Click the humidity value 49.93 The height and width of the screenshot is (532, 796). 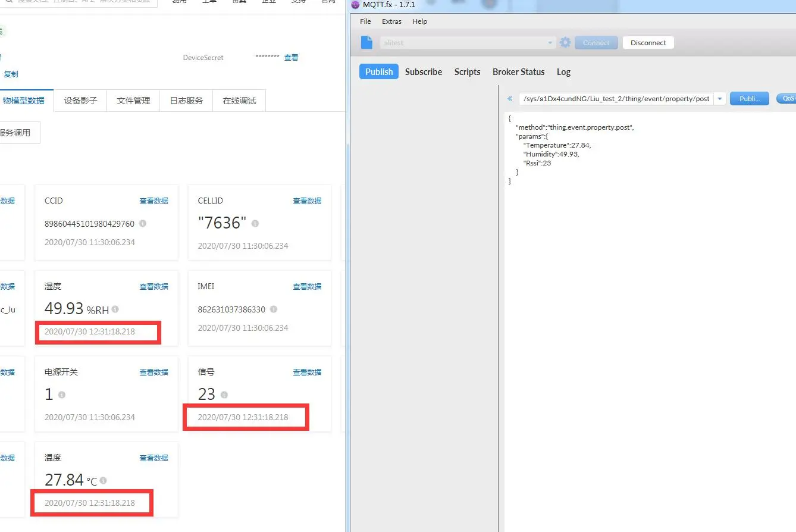click(x=64, y=308)
